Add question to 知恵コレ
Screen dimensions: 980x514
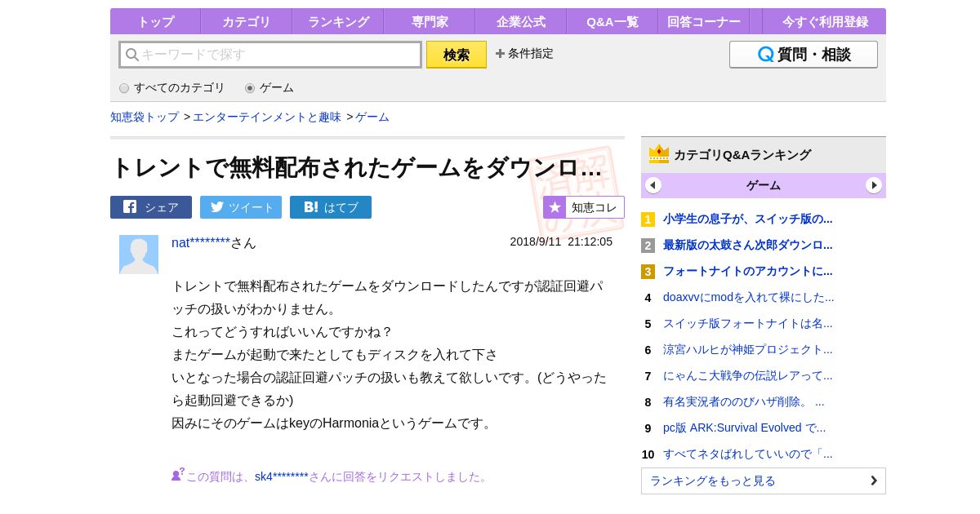tap(584, 207)
